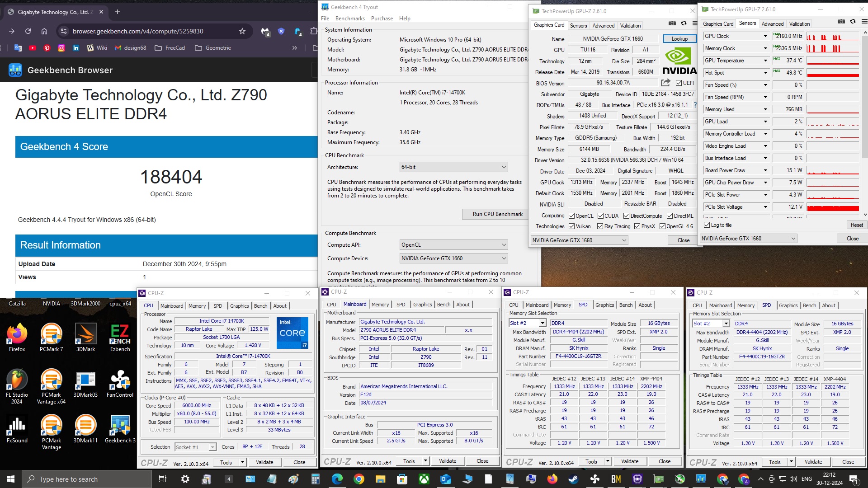Screen dimensions: 868x488
Task: Open Geekbench 3 desktop shortcut
Action: (x=120, y=429)
